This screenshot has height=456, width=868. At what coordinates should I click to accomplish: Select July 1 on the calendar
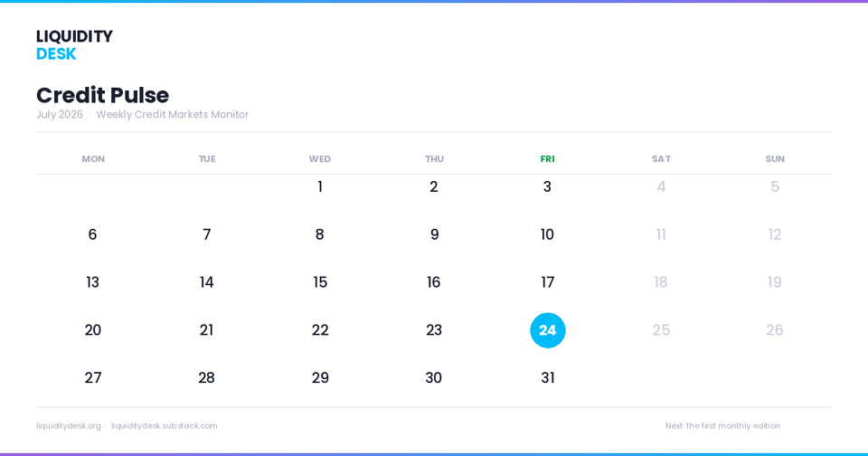320,187
